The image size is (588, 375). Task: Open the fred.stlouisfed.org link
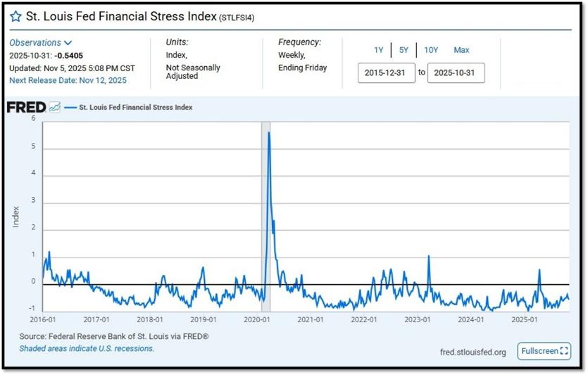[473, 352]
